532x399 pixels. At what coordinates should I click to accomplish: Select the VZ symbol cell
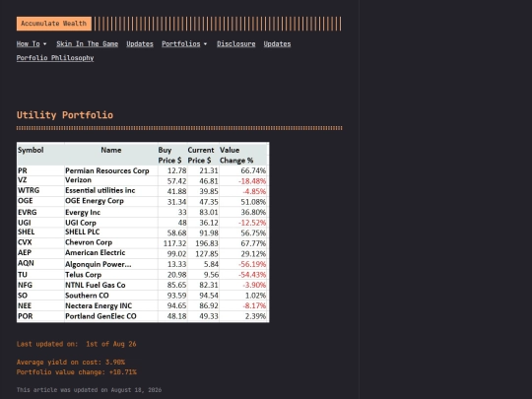coord(22,180)
